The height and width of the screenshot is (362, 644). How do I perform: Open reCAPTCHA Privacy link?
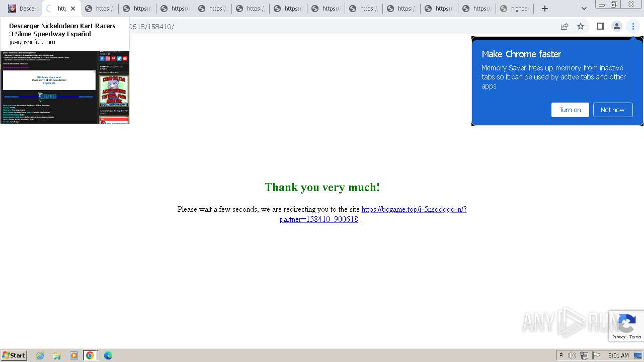point(619,337)
